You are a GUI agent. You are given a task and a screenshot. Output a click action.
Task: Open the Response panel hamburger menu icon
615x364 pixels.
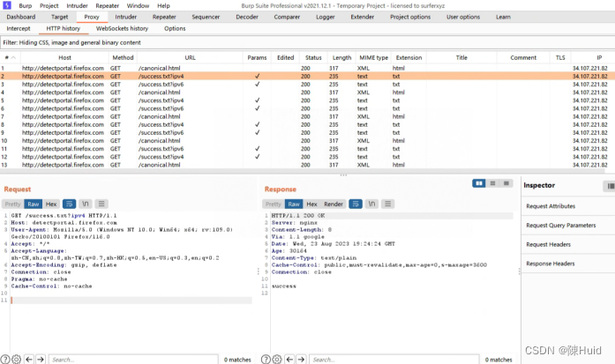tap(388, 204)
